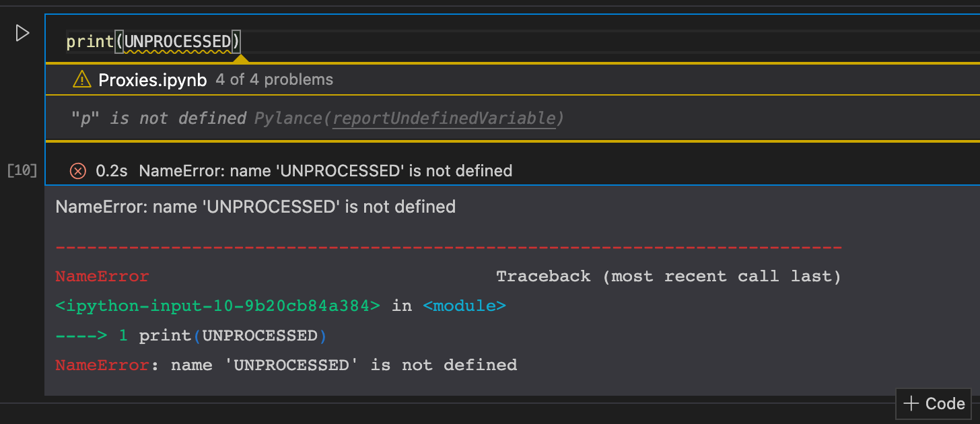
Task: Select the Proxies.ipynb problems header
Action: click(x=152, y=79)
